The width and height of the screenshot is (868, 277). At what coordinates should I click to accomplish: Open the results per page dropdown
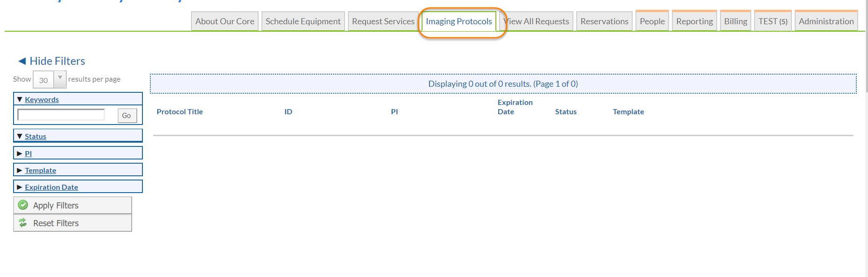tap(60, 79)
